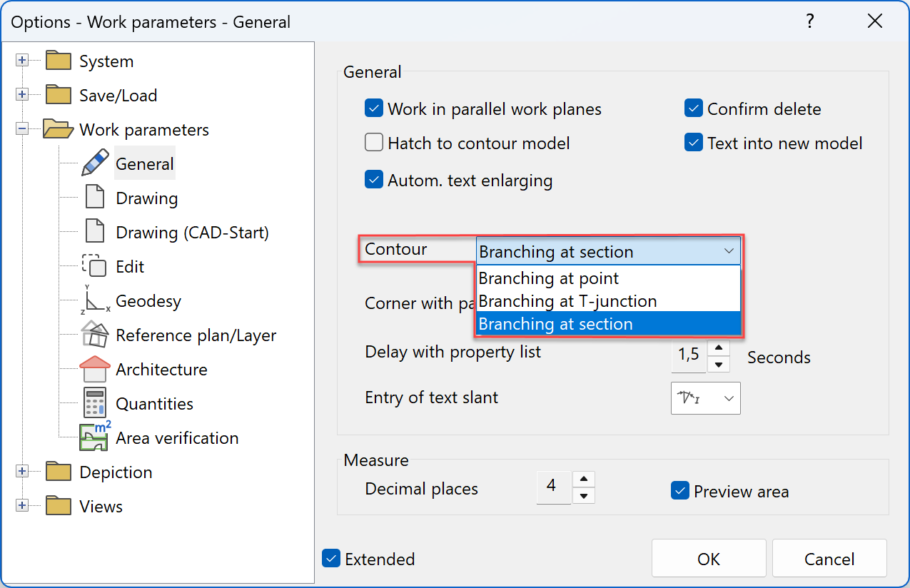
Task: Enable Hatch to contour model checkbox
Action: click(374, 143)
